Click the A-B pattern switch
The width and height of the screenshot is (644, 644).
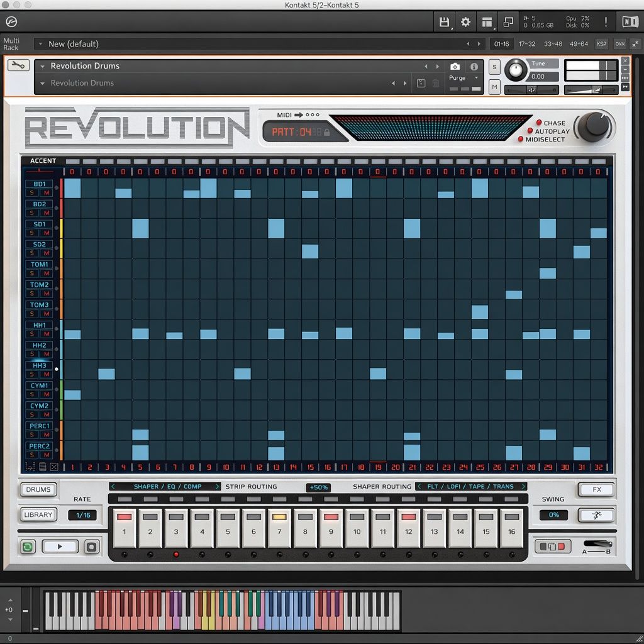point(597,545)
